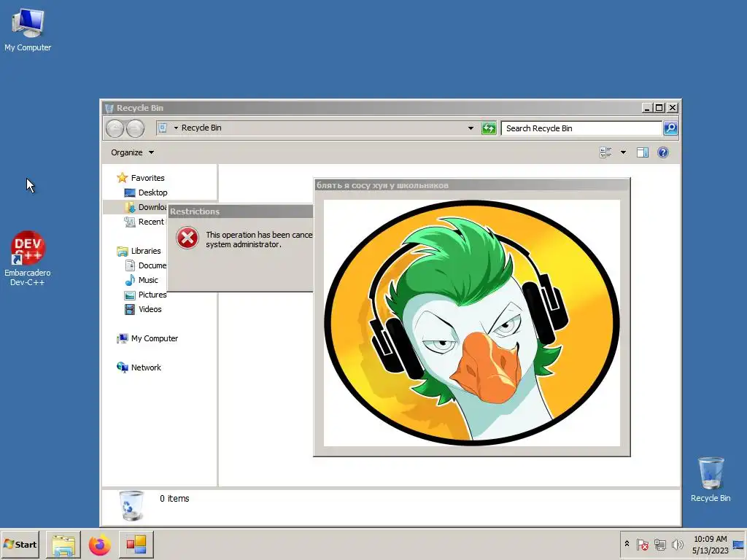Select Favorites in the navigation pane
Image resolution: width=747 pixels, height=560 pixels.
(x=141, y=178)
